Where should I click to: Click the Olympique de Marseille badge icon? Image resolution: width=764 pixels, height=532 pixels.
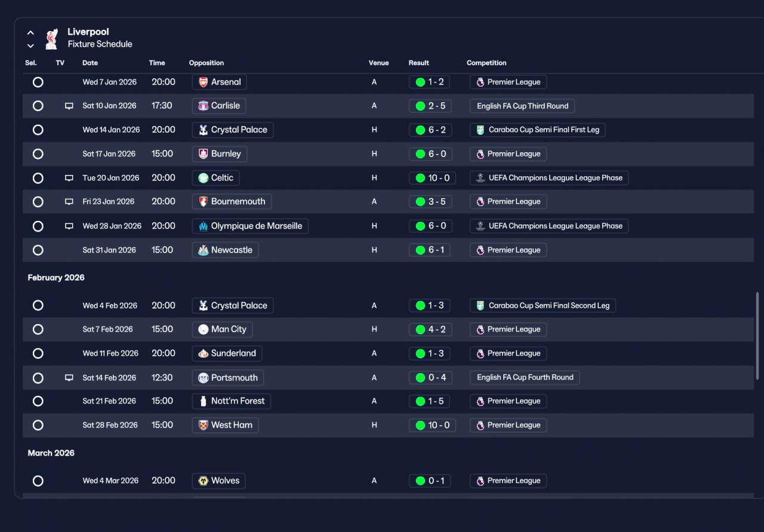click(x=204, y=226)
